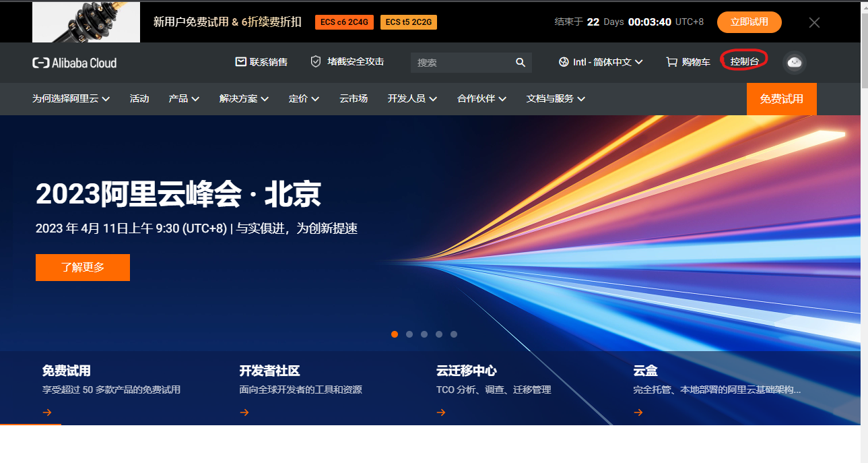Expand the 开发人员 dropdown menu
Image resolution: width=868 pixels, height=463 pixels.
412,98
